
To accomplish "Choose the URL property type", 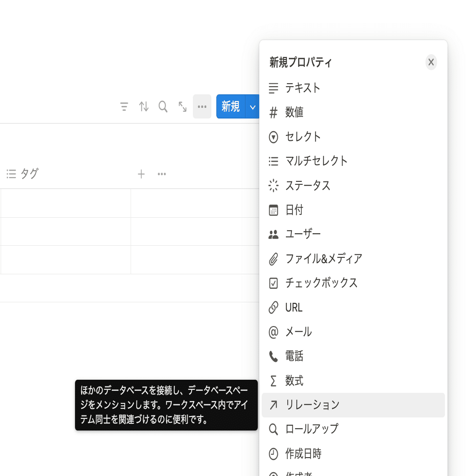I will coord(353,307).
